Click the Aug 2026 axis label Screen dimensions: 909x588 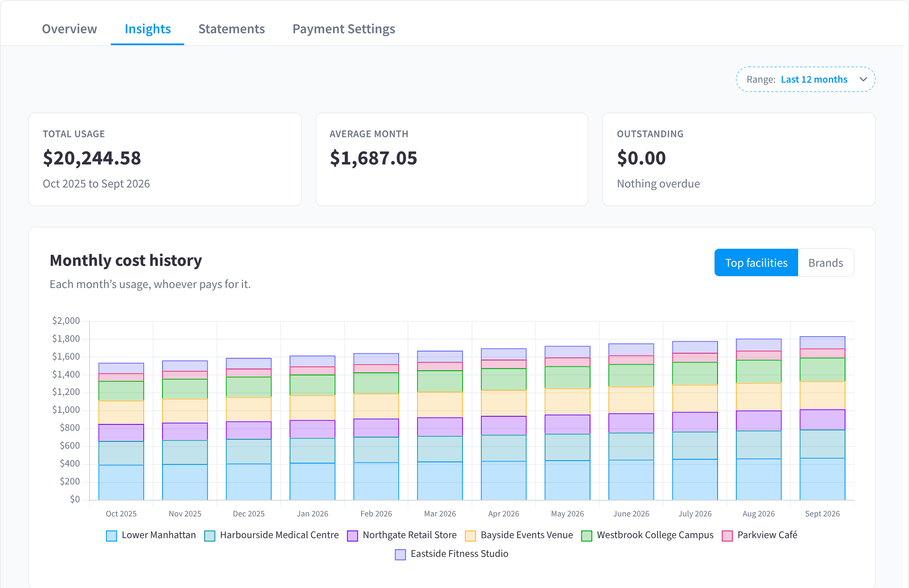758,513
